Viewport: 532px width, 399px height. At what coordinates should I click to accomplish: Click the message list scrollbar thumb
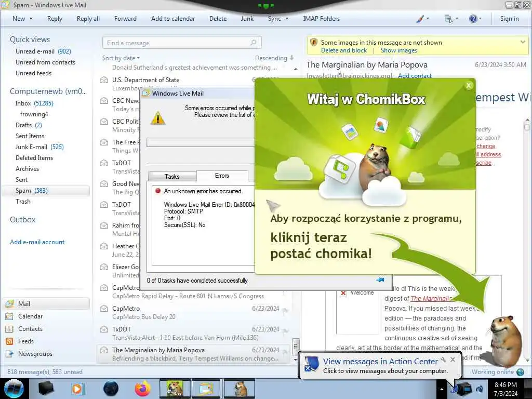coord(296,346)
